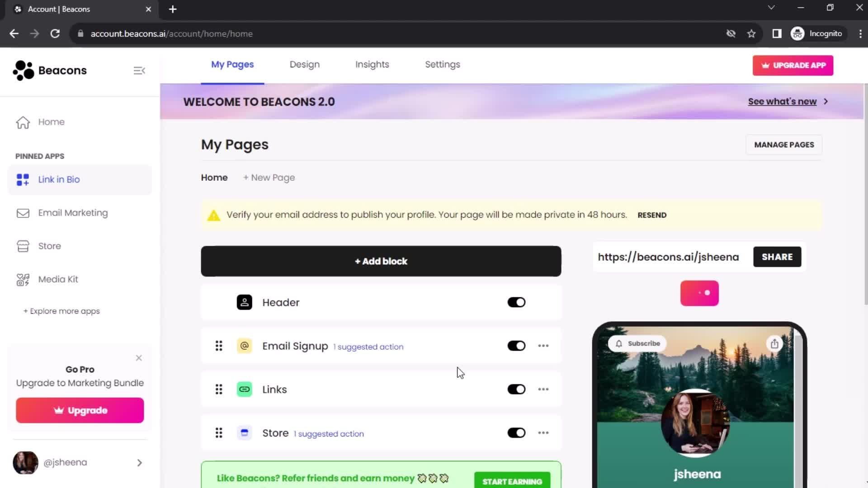Click the pink theme color swatch
This screenshot has width=868, height=488.
(699, 293)
